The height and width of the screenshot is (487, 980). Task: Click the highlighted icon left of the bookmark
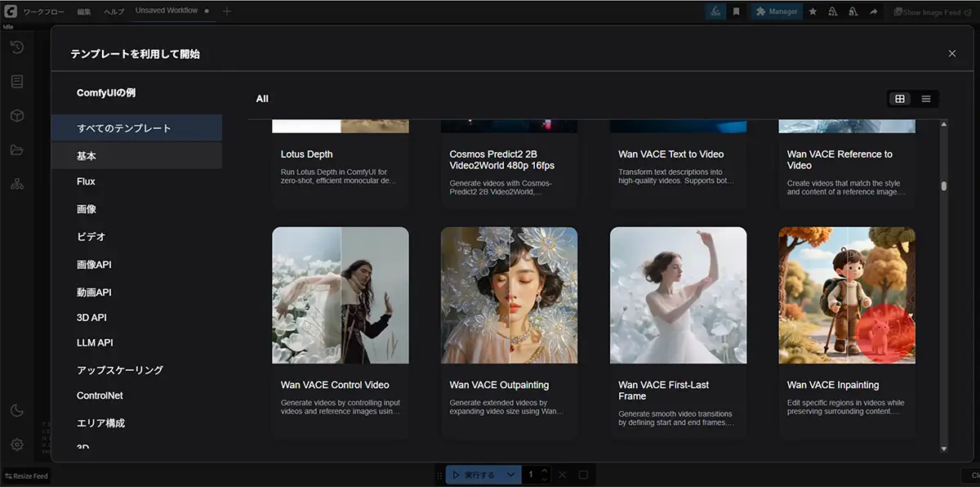[715, 11]
